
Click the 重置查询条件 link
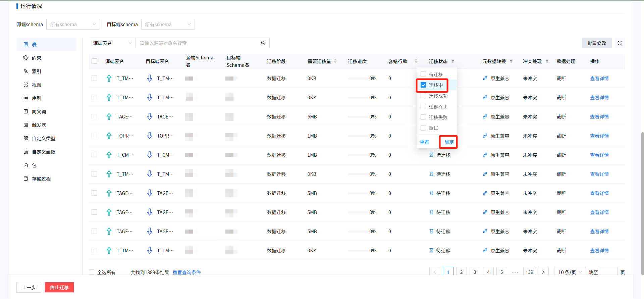tap(187, 272)
